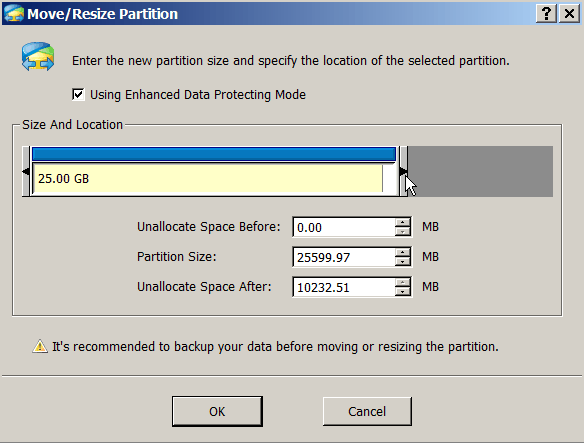Focus the Partition Size input field
Viewport: 584px width, 443px height.
pyautogui.click(x=344, y=257)
